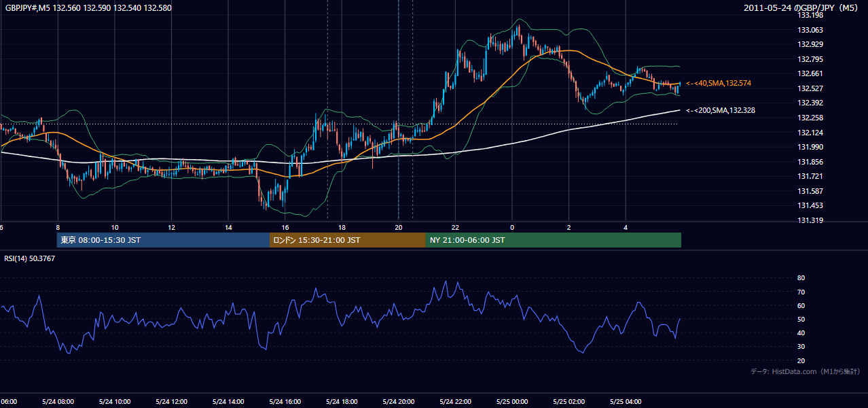Click the 5/24 18:00 time label
This screenshot has width=868, height=408.
pyautogui.click(x=342, y=402)
